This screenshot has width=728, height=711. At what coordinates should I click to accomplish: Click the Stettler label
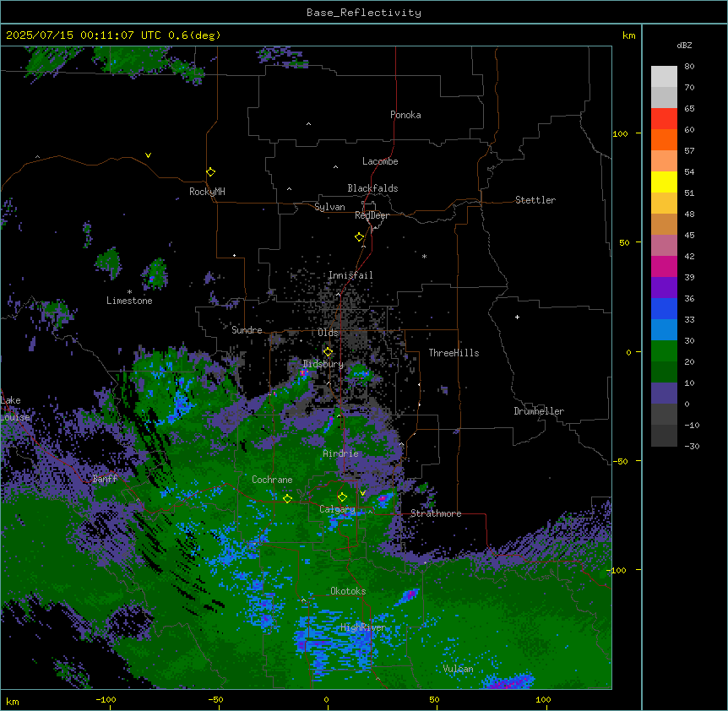click(x=535, y=200)
